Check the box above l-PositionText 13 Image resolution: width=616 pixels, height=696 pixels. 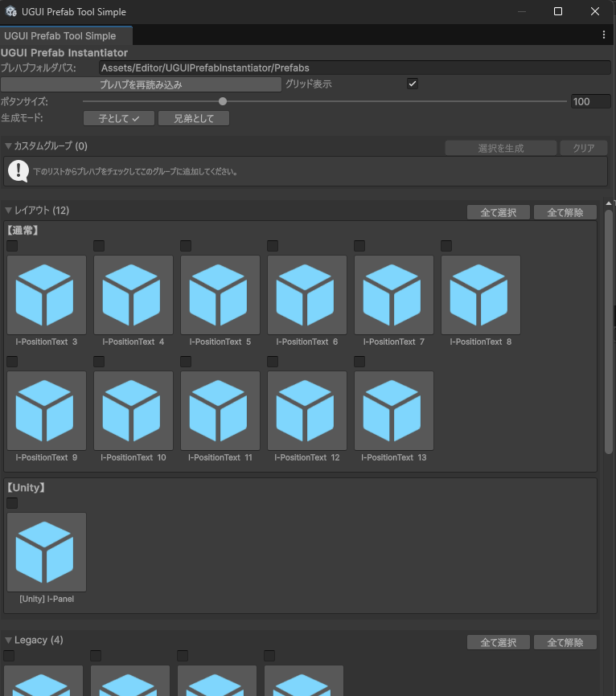359,362
